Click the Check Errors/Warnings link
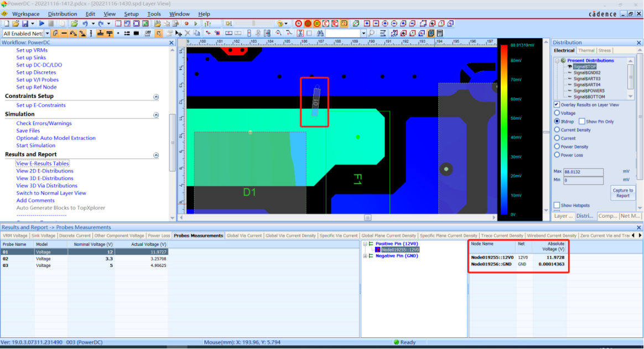Viewport: 644px width, 349px height. click(44, 123)
